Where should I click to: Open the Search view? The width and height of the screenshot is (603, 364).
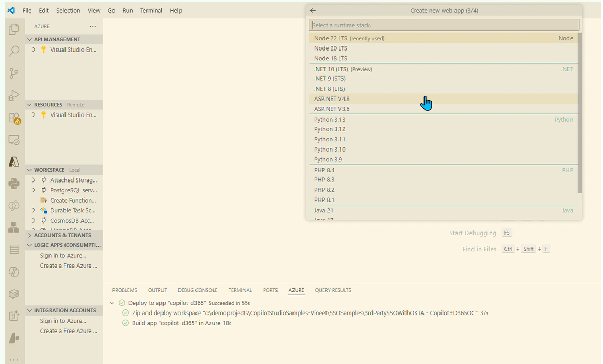pyautogui.click(x=14, y=51)
